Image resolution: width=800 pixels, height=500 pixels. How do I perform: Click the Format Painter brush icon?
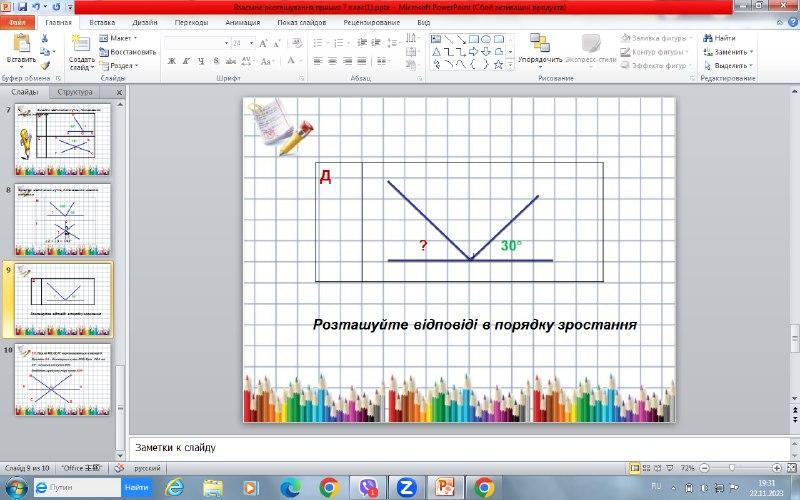point(44,65)
